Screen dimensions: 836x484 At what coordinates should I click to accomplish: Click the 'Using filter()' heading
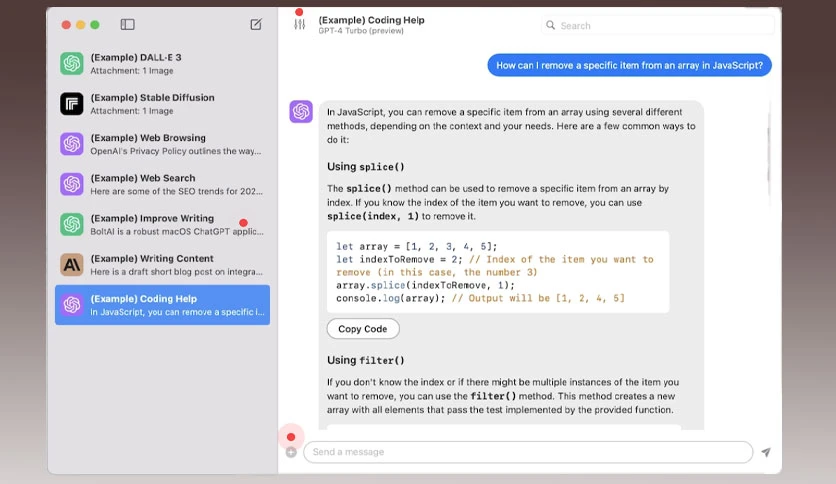(x=366, y=360)
